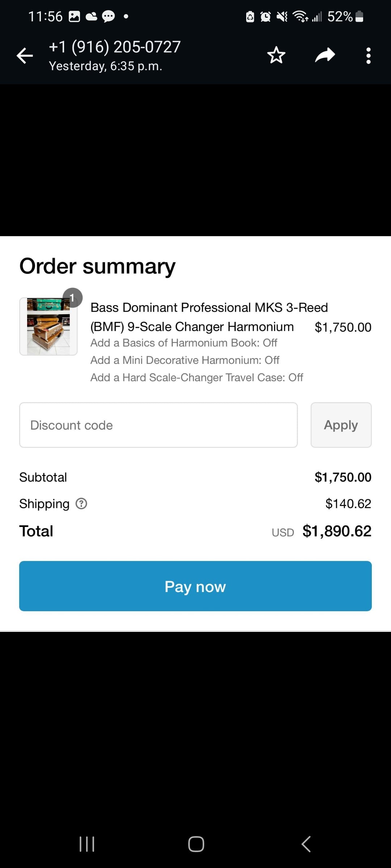
Task: Tap the Wi-Fi icon in status bar
Action: point(300,17)
